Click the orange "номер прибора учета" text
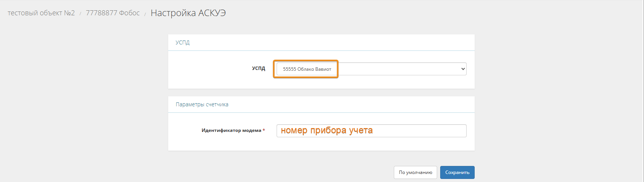 [x=326, y=130]
